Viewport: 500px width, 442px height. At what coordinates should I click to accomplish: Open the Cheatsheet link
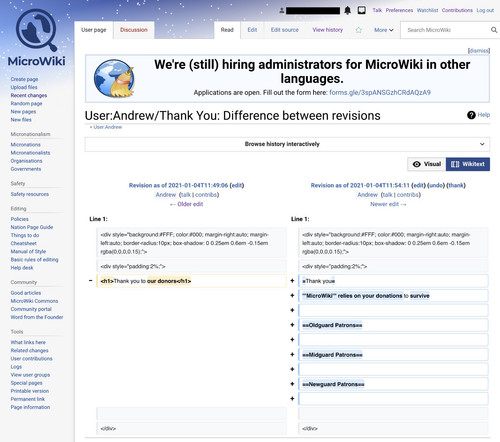(23, 243)
